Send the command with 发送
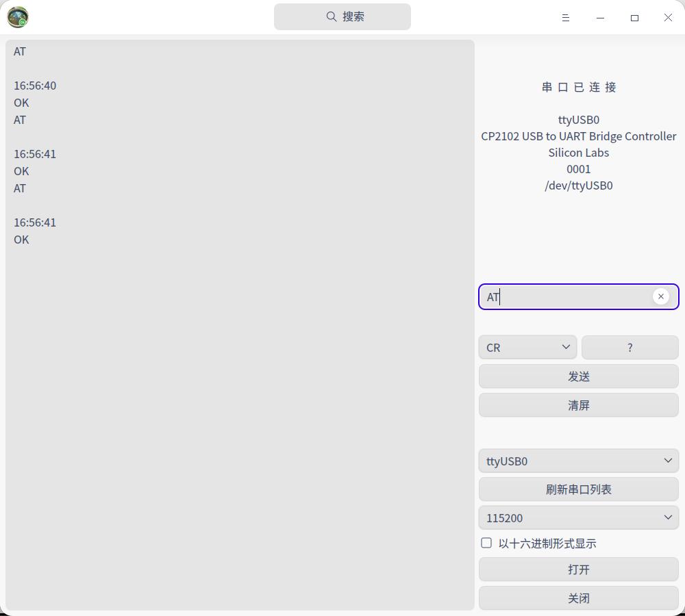685x616 pixels. point(578,376)
